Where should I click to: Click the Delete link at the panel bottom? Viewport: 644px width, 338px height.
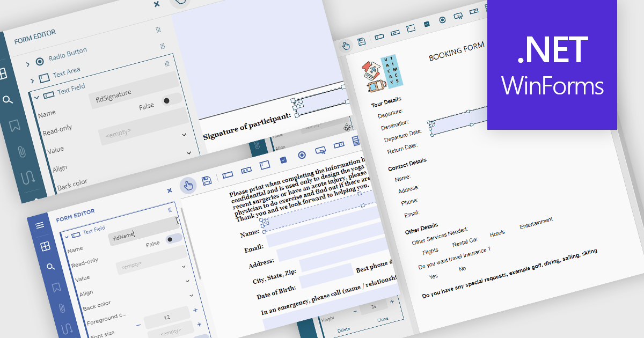[343, 330]
